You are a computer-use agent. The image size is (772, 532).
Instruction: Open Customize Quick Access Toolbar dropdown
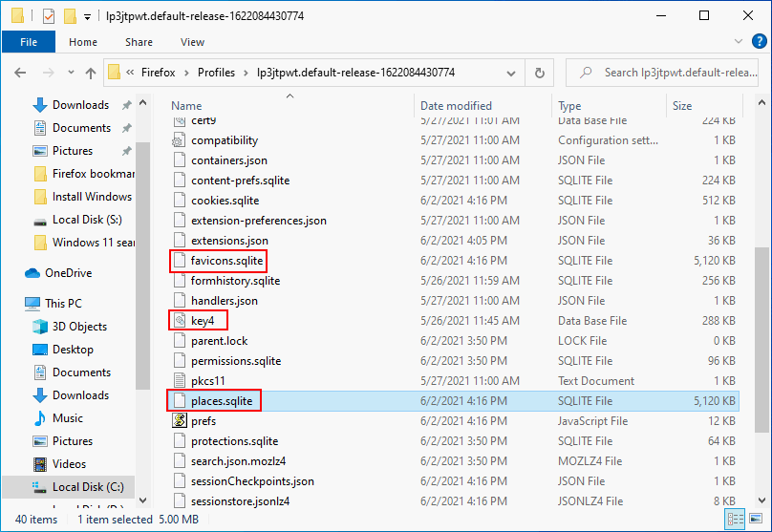tap(87, 17)
